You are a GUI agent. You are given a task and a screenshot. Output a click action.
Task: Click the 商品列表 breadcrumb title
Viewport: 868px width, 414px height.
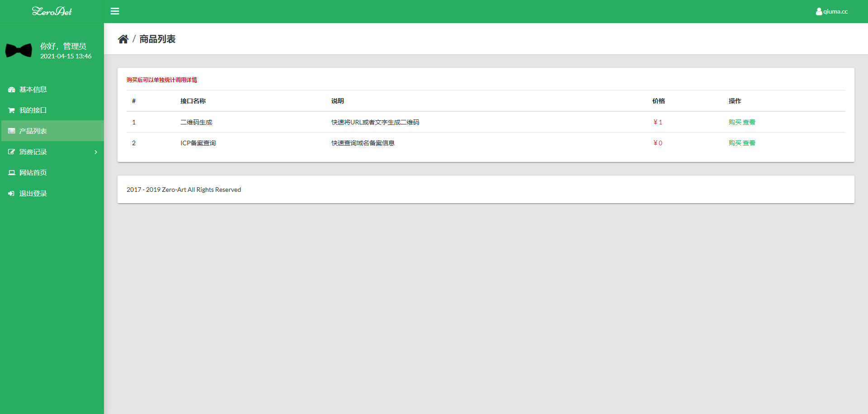[157, 39]
